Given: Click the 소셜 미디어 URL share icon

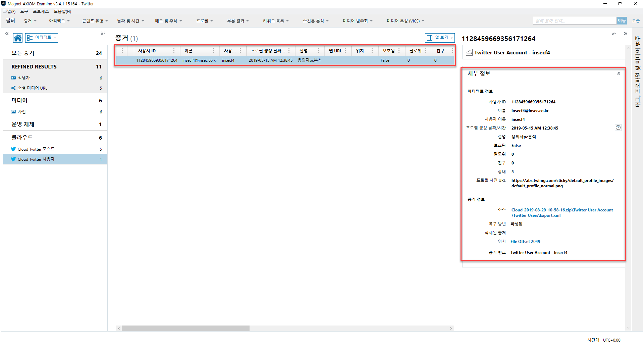Looking at the screenshot, I should pyautogui.click(x=13, y=88).
